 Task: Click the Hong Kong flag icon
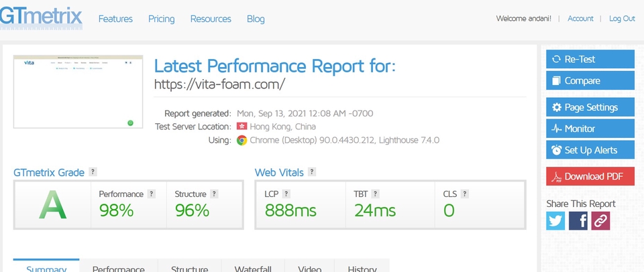click(x=242, y=127)
